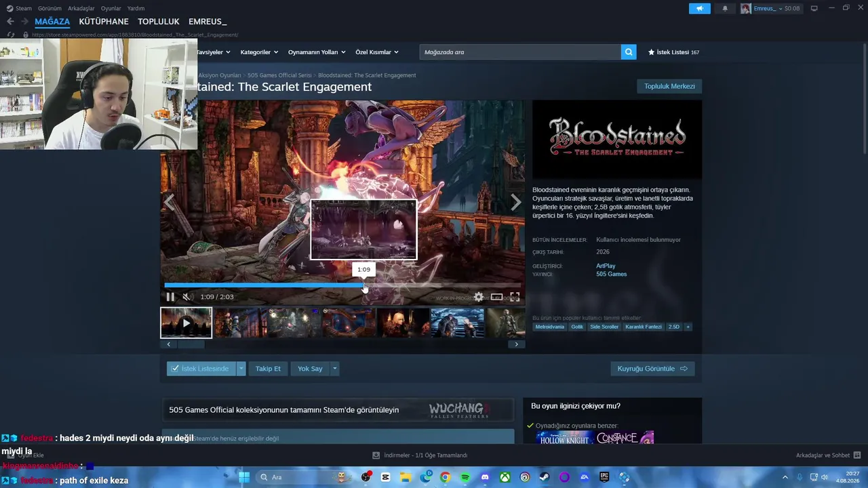Open the notifications bell
The height and width of the screenshot is (488, 868).
[x=725, y=8]
